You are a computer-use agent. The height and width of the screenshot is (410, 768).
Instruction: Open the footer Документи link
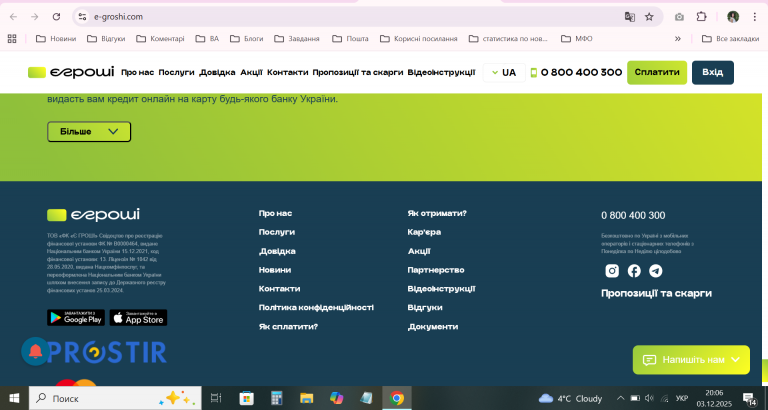pos(433,327)
